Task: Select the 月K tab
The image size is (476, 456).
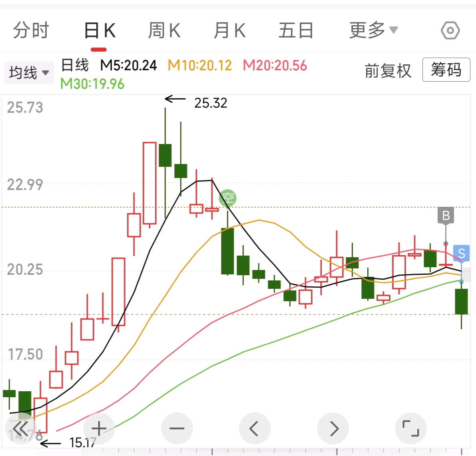Action: pos(229,30)
